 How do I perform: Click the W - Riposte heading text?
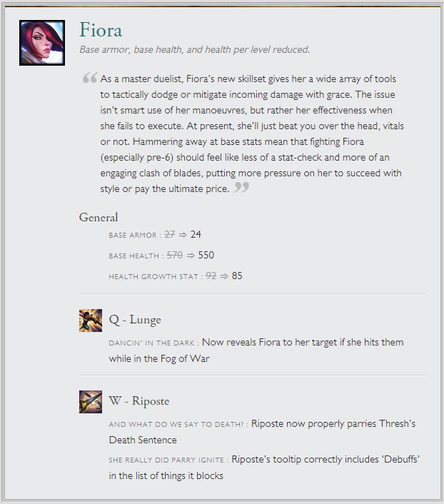click(139, 401)
